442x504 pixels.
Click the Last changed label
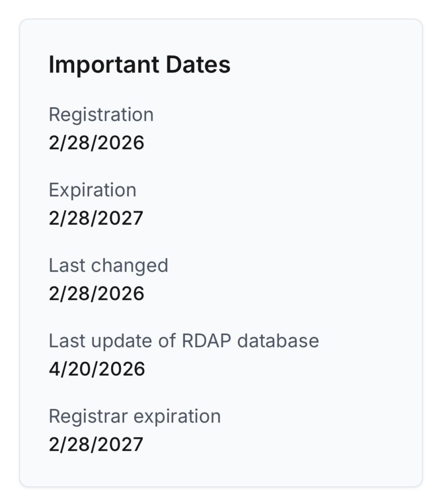(x=108, y=265)
